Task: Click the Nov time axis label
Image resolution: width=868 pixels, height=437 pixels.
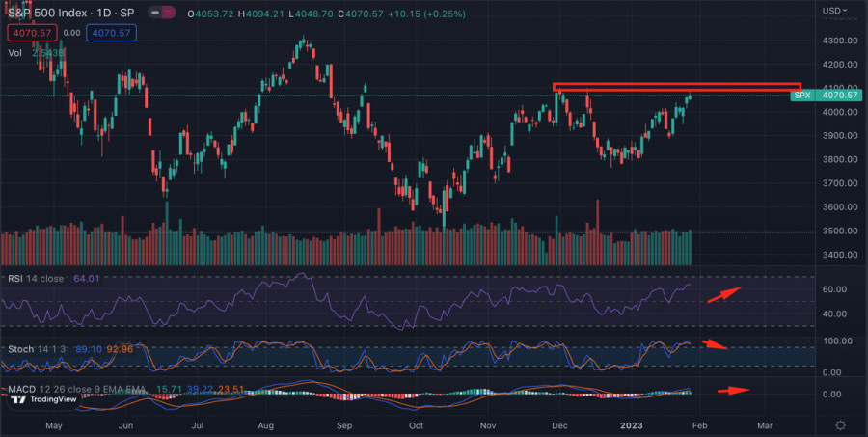Action: coord(488,425)
